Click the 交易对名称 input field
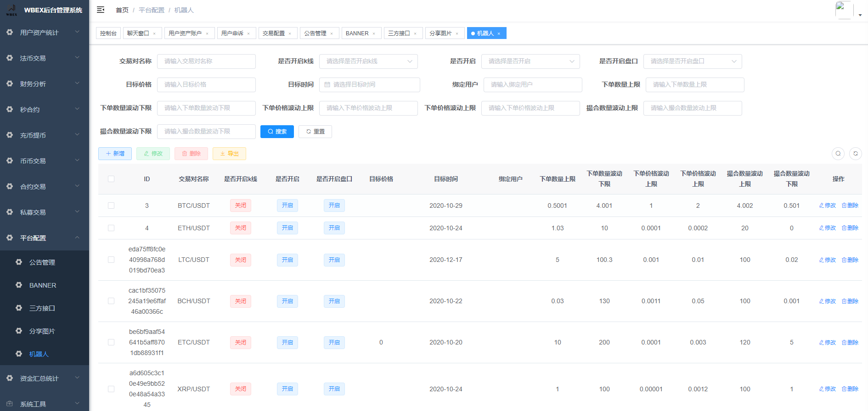 coord(206,61)
